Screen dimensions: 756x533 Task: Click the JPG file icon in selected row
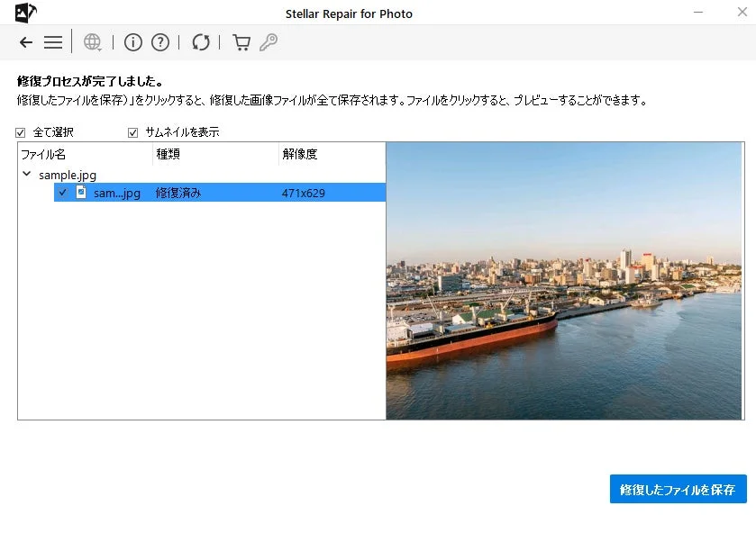[x=81, y=193]
